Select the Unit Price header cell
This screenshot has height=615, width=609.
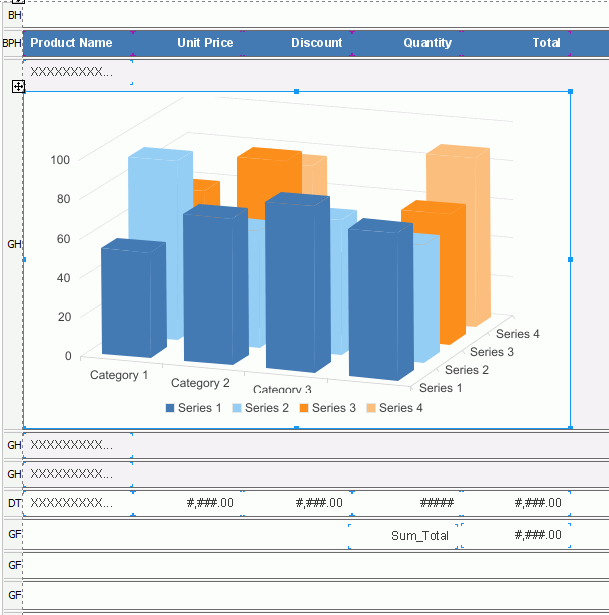point(205,43)
